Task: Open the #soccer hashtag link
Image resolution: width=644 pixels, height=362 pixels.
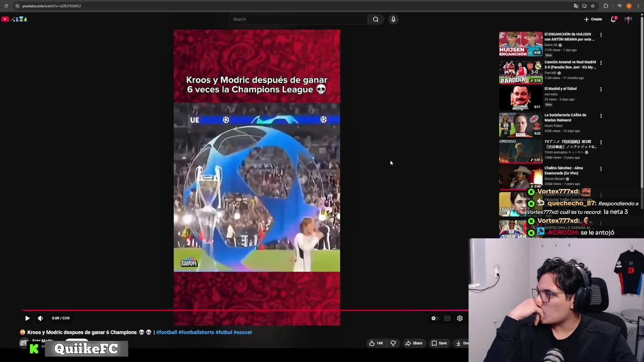Action: click(x=243, y=332)
